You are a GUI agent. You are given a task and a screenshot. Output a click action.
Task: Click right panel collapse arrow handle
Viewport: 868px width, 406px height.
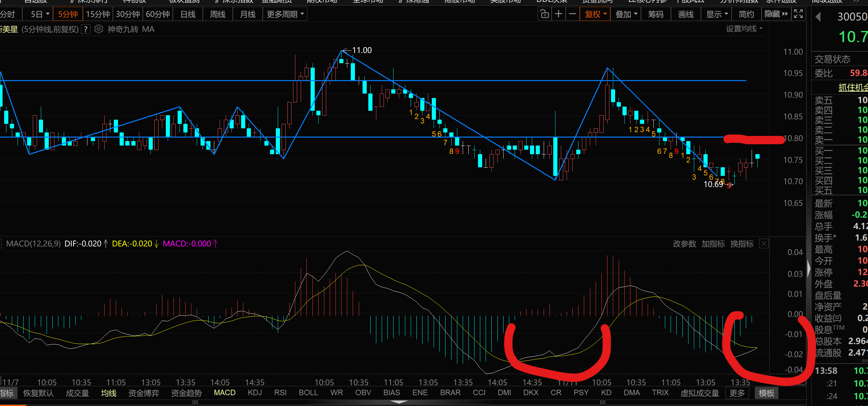(x=809, y=268)
